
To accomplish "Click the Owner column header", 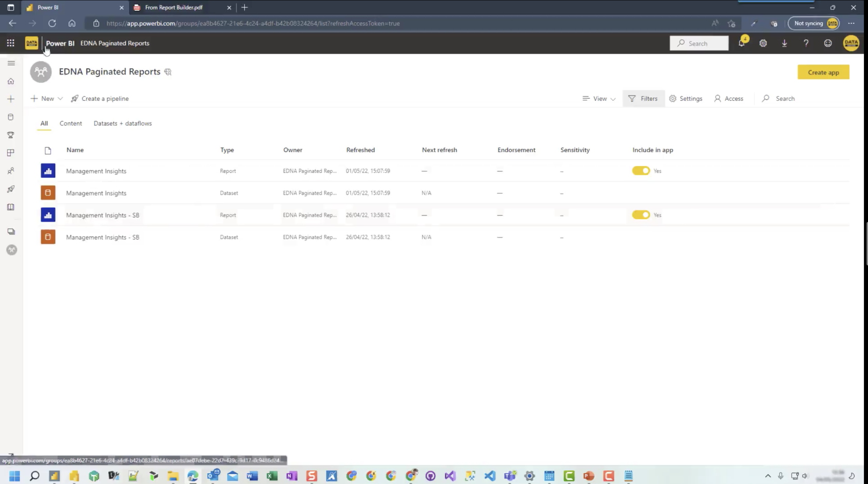I will [293, 150].
